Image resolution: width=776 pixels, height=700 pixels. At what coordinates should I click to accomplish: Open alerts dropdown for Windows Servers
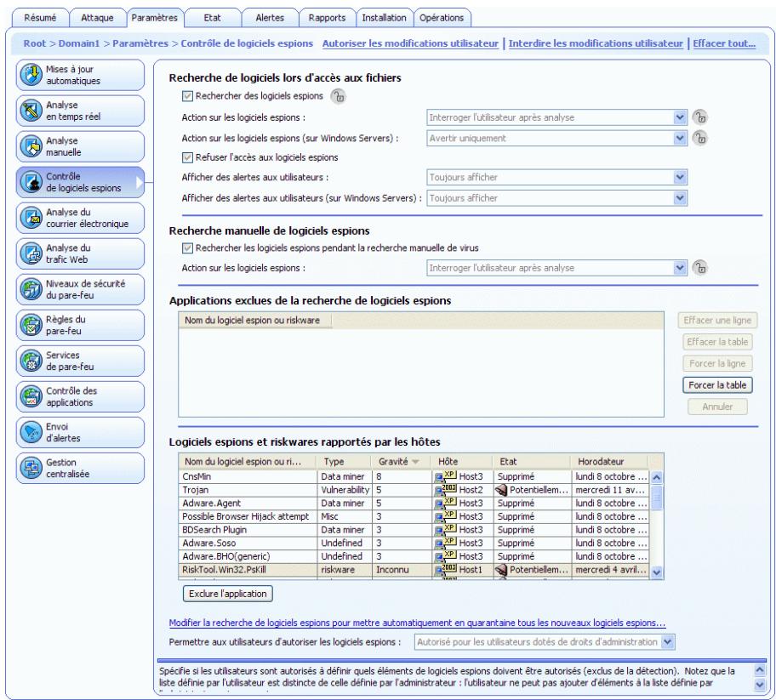click(x=556, y=198)
